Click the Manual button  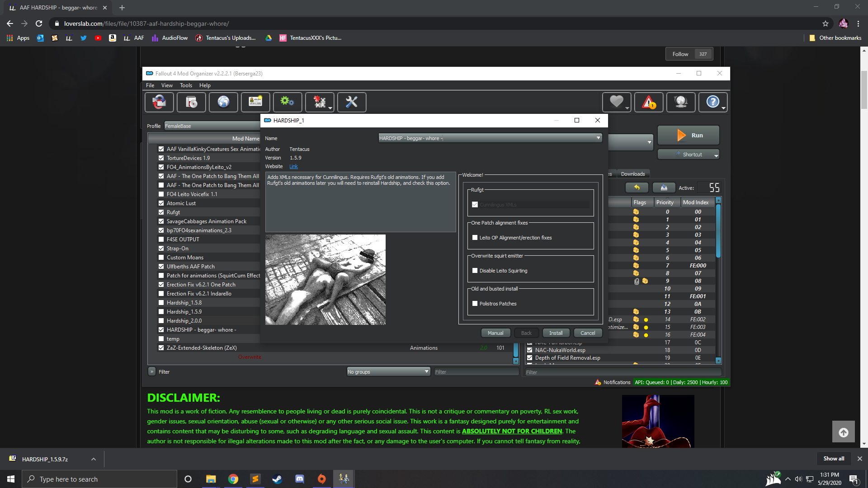(495, 333)
